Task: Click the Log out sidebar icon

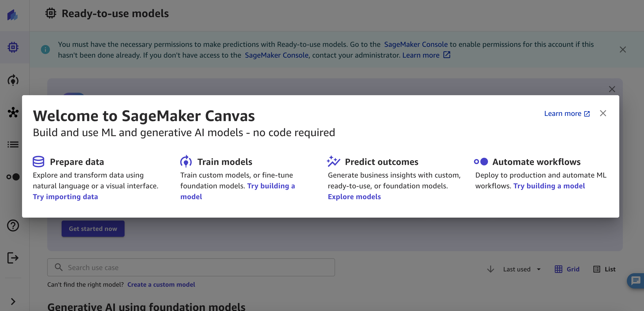Action: (x=13, y=258)
